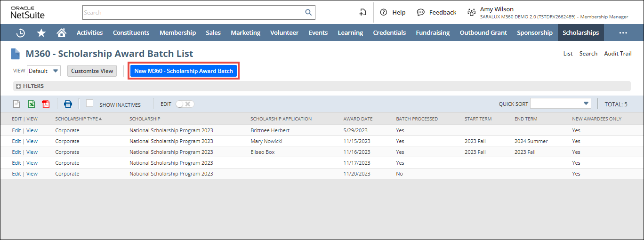Export list as CSV file icon
This screenshot has width=644, height=240.
[x=16, y=104]
